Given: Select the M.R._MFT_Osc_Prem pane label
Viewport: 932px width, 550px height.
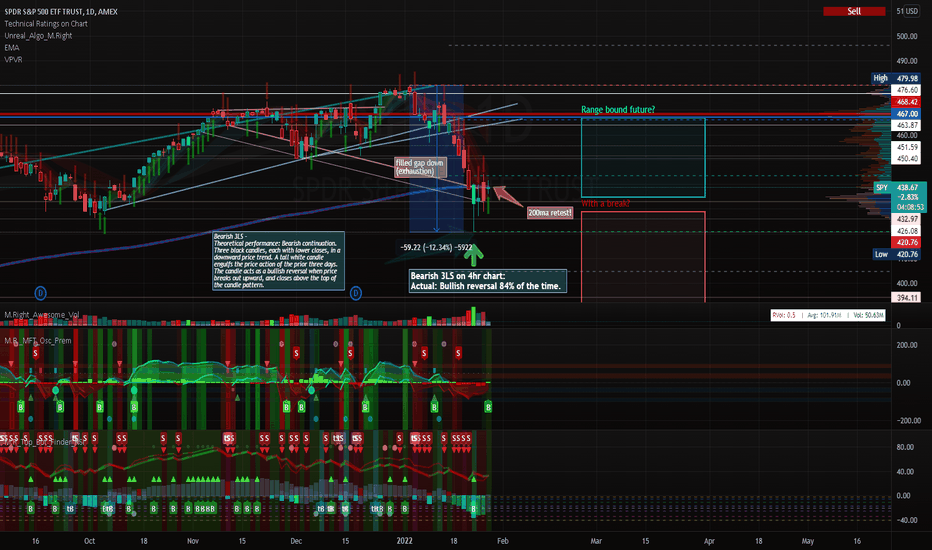Looking at the screenshot, I should click(38, 341).
